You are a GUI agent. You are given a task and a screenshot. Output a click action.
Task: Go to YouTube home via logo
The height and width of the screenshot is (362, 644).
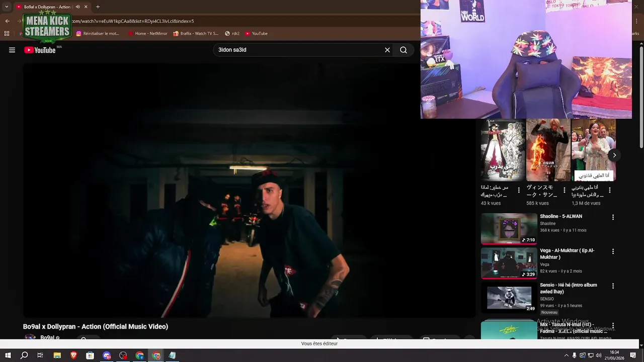[40, 50]
